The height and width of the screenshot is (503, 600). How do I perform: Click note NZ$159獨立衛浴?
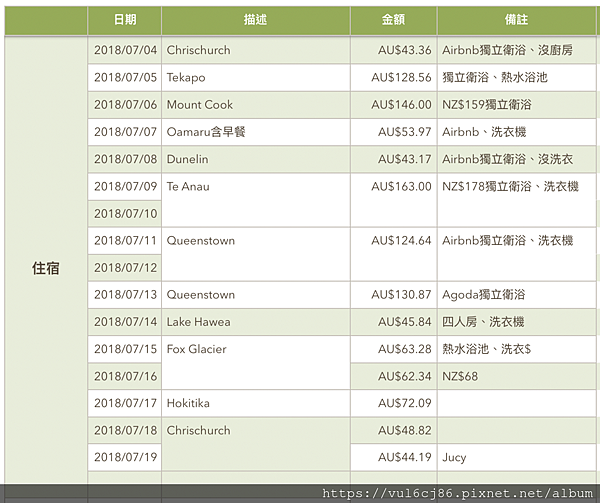(517, 105)
